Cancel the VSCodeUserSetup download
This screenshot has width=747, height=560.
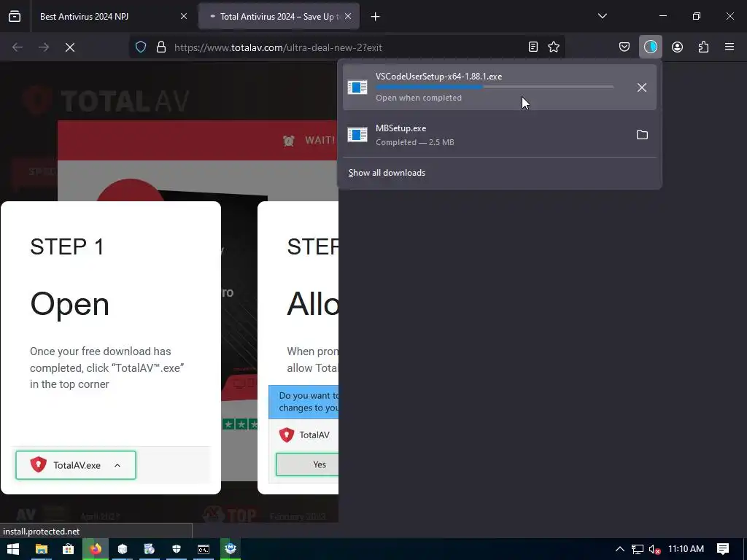642,87
